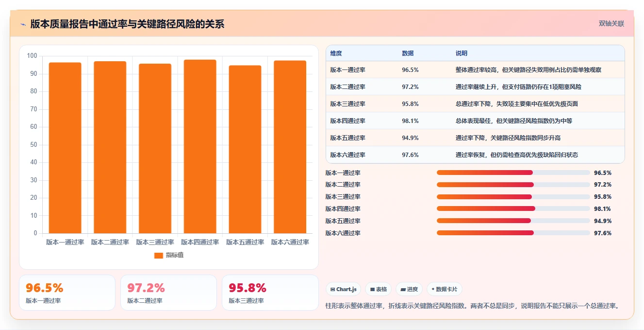Click description 总体表现最佳，但关键路径风险指数仍为中等
The width and height of the screenshot is (644, 330).
coord(513,121)
